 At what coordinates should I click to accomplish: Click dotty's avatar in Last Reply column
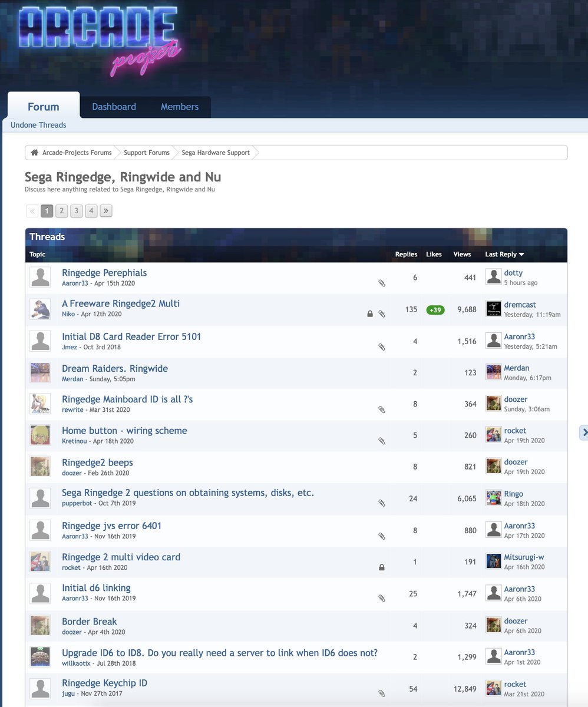coord(493,277)
